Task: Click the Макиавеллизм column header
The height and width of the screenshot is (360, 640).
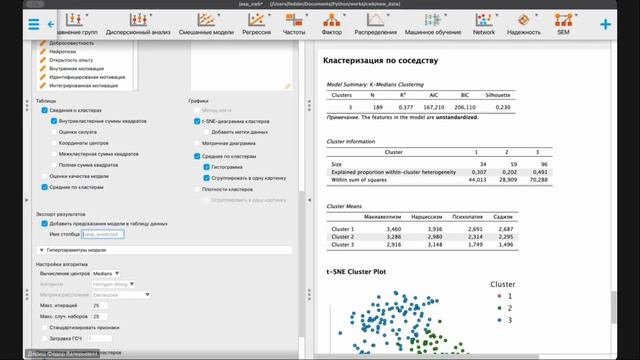Action: [x=382, y=217]
